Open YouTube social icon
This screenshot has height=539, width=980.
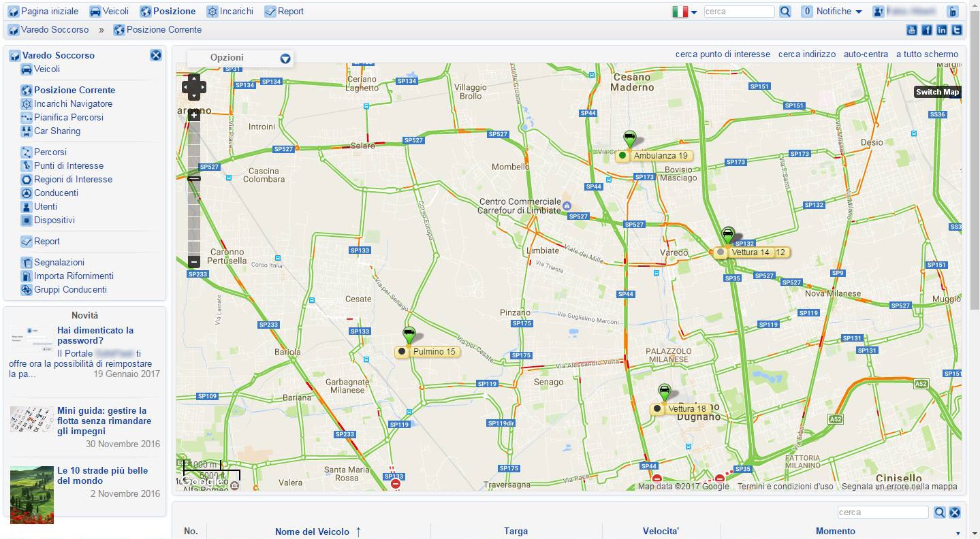point(911,30)
